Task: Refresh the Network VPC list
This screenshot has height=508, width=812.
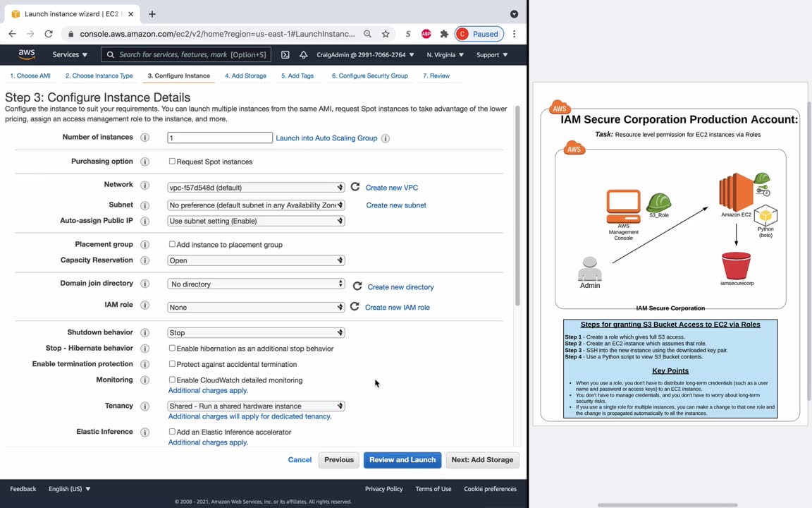Action: pos(355,186)
